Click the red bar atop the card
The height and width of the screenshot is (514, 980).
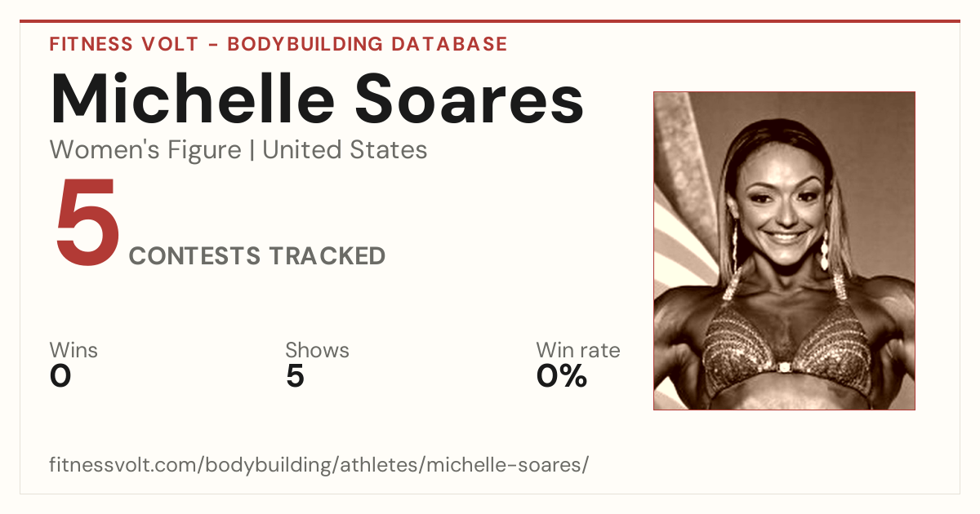(490, 21)
